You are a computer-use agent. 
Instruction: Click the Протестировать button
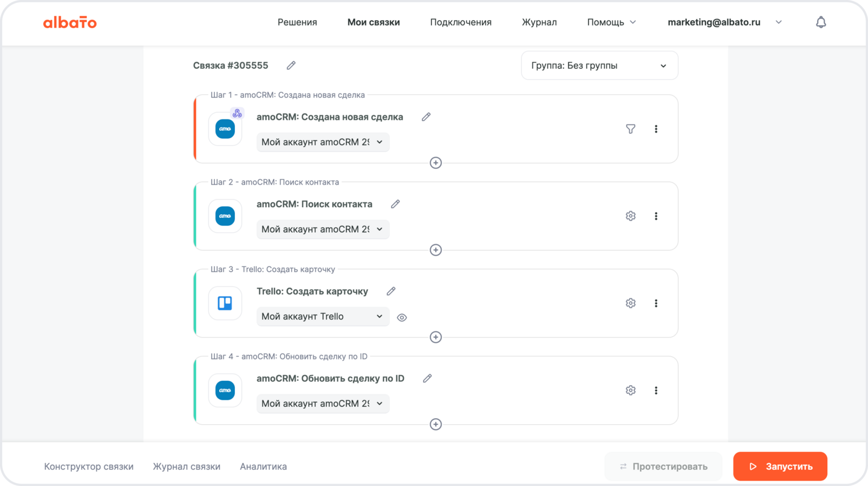click(663, 466)
